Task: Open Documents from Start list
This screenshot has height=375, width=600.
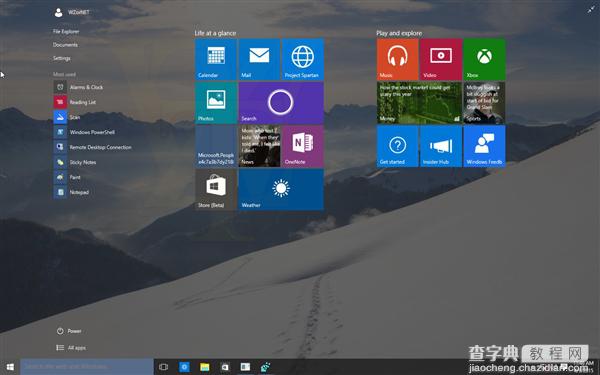Action: 65,45
